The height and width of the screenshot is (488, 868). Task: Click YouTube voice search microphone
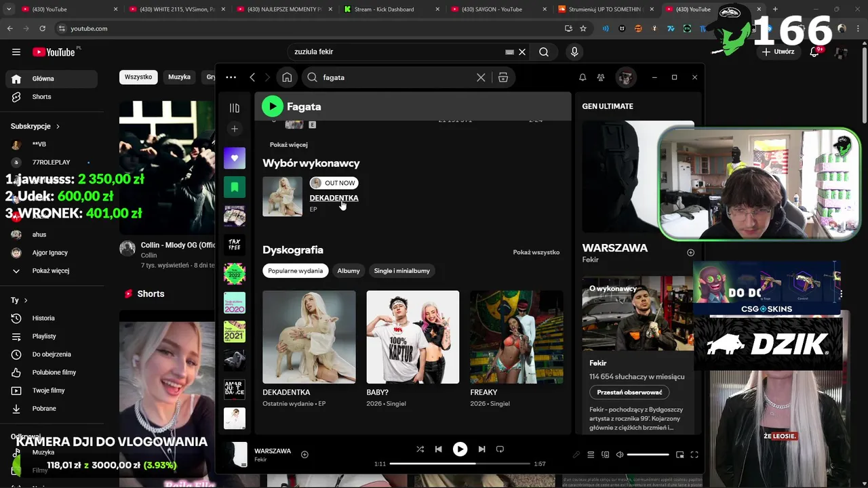[574, 52]
